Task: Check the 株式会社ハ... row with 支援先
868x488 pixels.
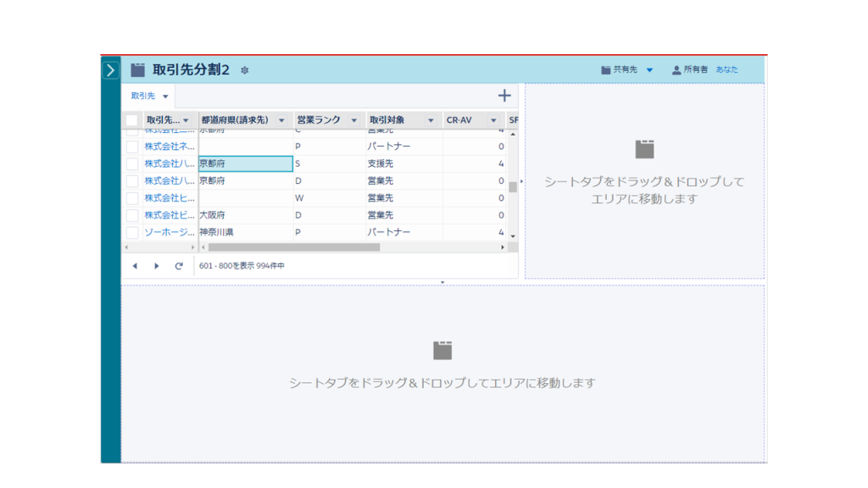Action: (x=131, y=164)
